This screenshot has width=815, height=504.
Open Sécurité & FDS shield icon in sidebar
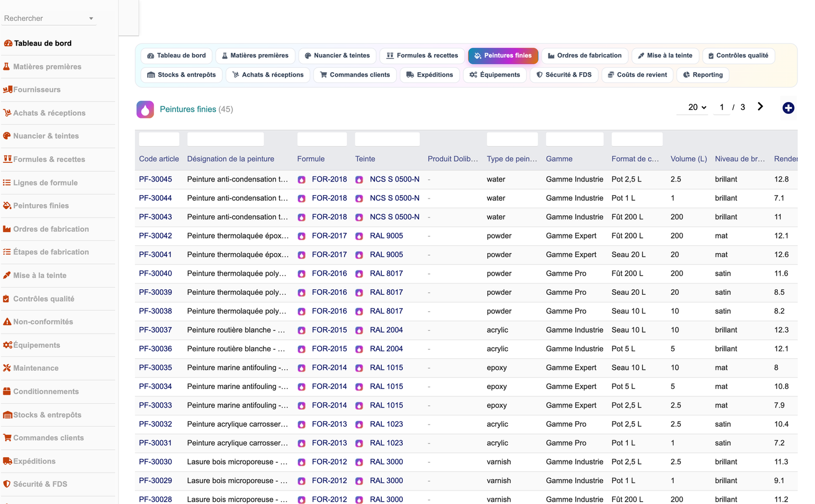pyautogui.click(x=7, y=484)
